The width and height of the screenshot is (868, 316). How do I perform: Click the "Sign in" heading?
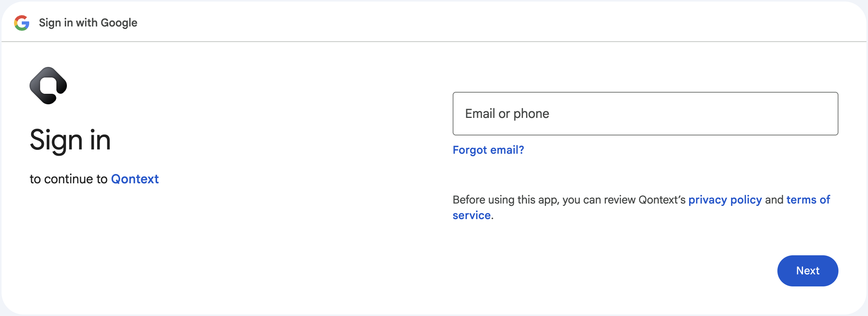70,141
